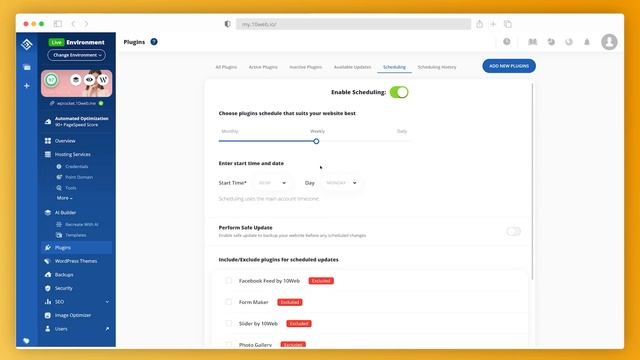
Task: Click the privacy shield icon in Safari
Action: [228, 24]
